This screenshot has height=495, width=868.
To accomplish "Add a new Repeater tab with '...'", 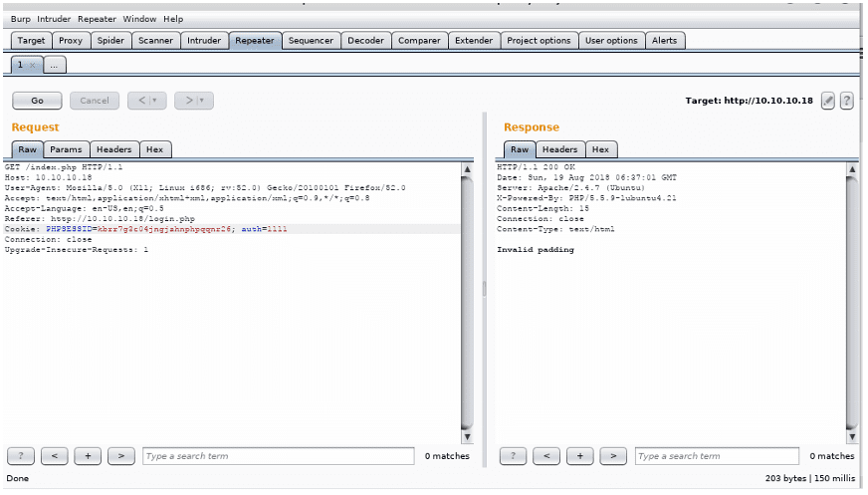I will [55, 65].
